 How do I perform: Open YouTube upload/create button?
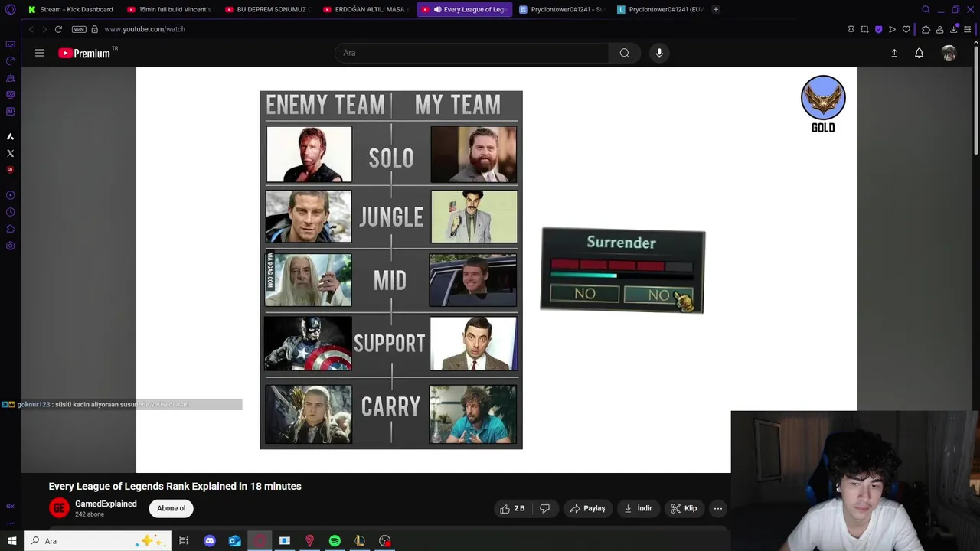click(894, 53)
